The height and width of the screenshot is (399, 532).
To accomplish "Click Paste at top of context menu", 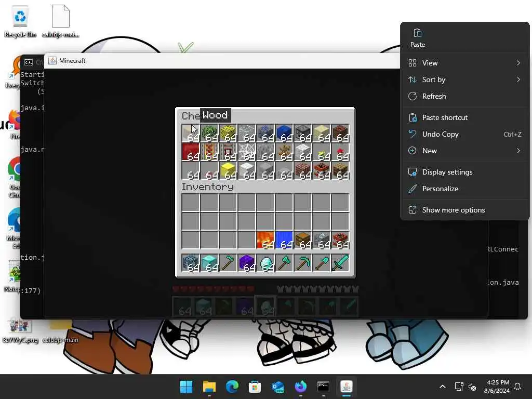I will point(417,37).
